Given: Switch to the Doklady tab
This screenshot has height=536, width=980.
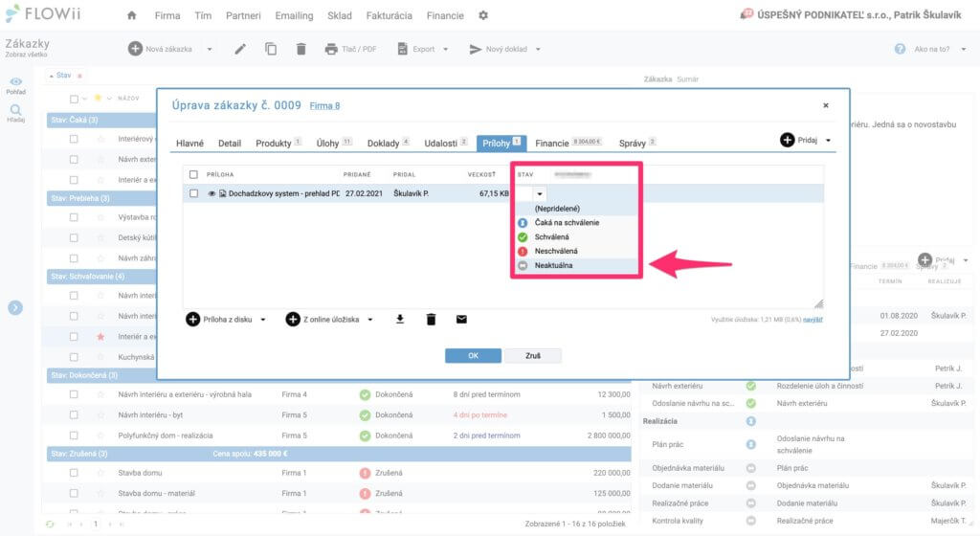Looking at the screenshot, I should click(389, 143).
